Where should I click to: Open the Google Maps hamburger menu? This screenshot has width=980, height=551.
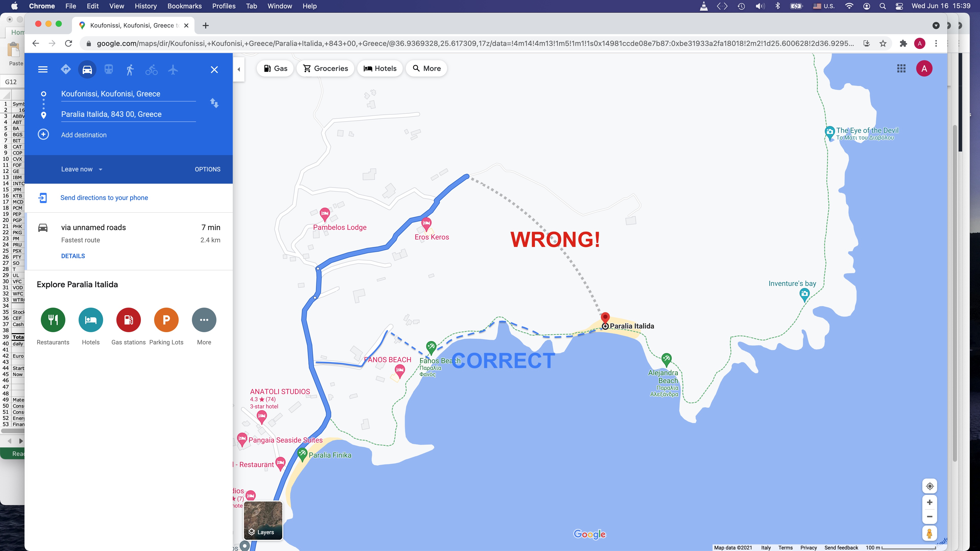click(43, 70)
